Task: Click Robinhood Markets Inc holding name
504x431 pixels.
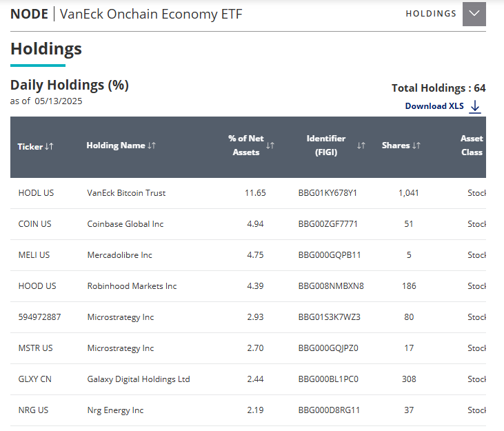Action: coord(132,286)
